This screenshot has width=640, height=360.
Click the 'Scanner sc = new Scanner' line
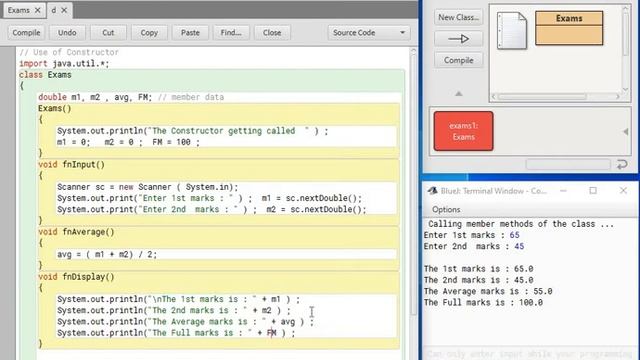tap(147, 187)
